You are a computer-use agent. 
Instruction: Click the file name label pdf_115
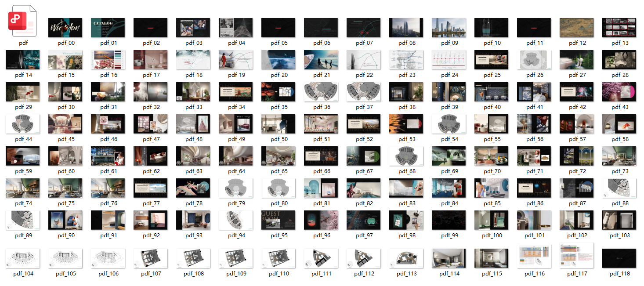(492, 274)
